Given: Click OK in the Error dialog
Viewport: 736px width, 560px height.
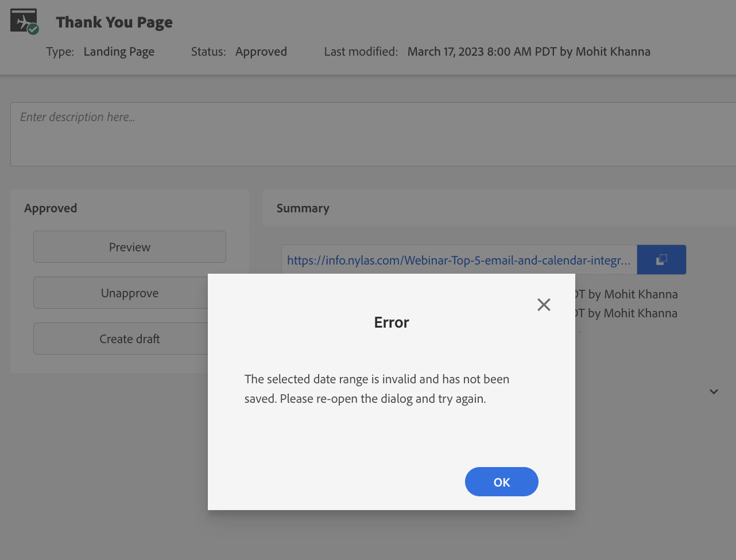Looking at the screenshot, I should click(x=501, y=481).
